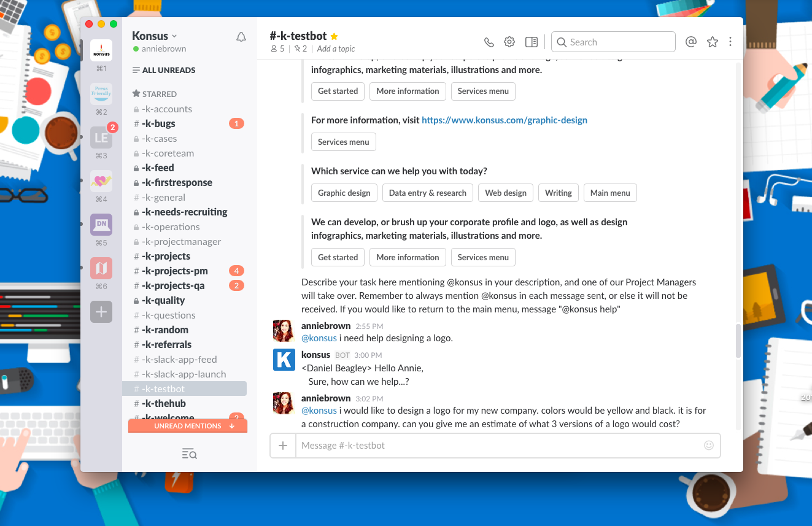
Task: Click the message pane scrollbar thumb
Action: 738,341
